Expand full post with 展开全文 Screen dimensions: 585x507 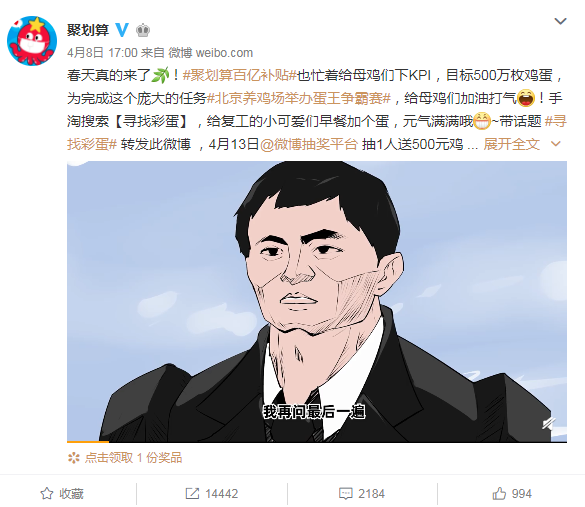click(x=512, y=144)
